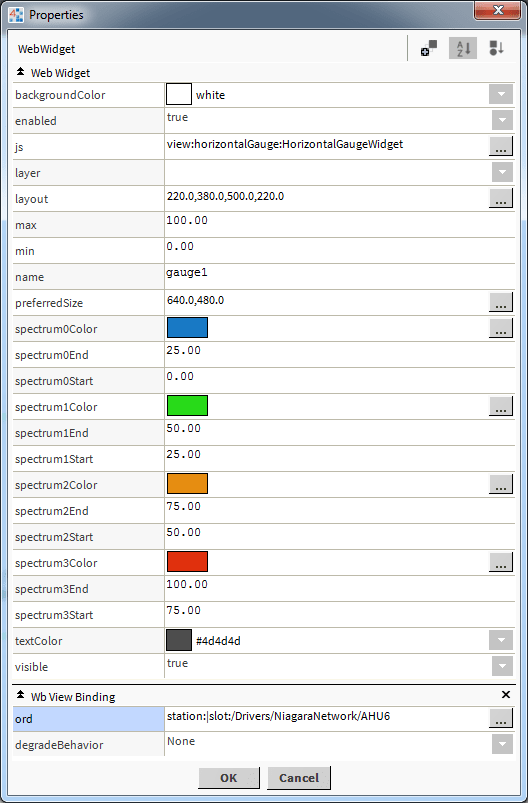Click the spectrum0End value field
The image size is (528, 803).
click(x=340, y=354)
